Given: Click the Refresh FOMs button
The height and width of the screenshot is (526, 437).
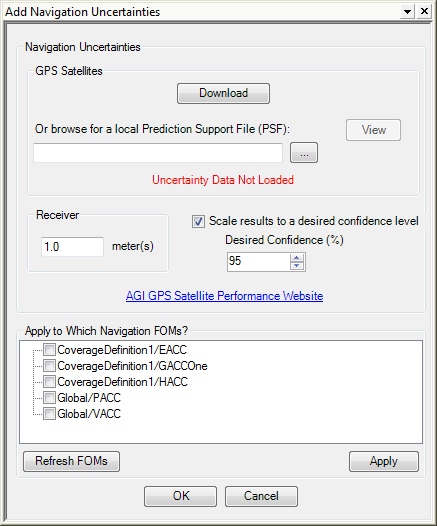Looking at the screenshot, I should (71, 461).
